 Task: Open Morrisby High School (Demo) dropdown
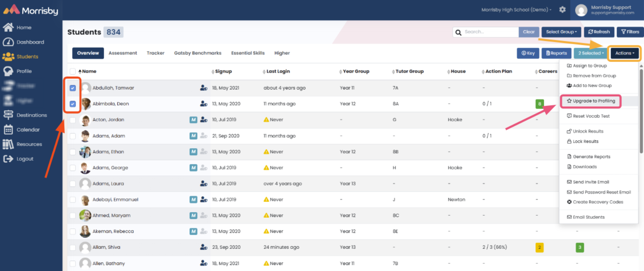[x=516, y=10]
